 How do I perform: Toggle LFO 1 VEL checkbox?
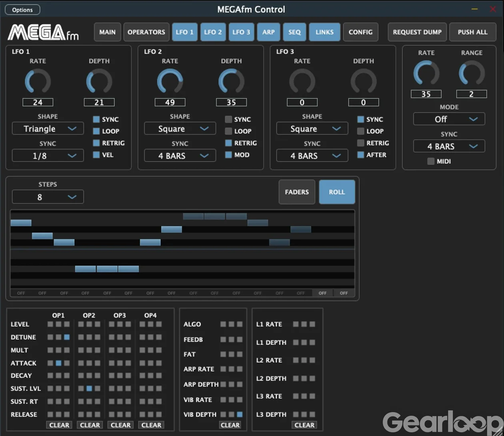[96, 155]
